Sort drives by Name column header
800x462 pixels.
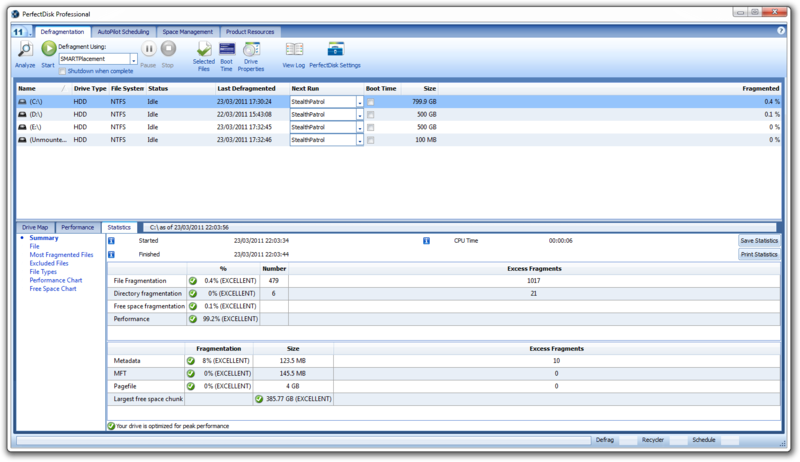tap(43, 89)
